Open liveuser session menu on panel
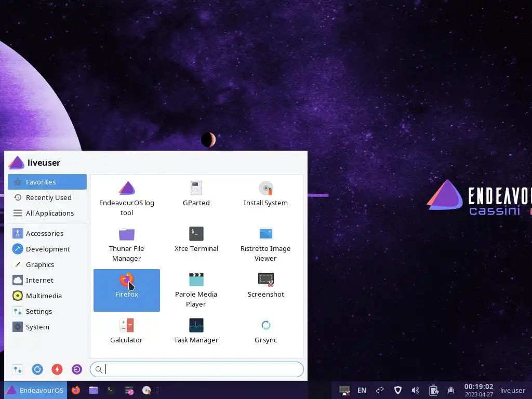The height and width of the screenshot is (399, 532). (x=512, y=390)
